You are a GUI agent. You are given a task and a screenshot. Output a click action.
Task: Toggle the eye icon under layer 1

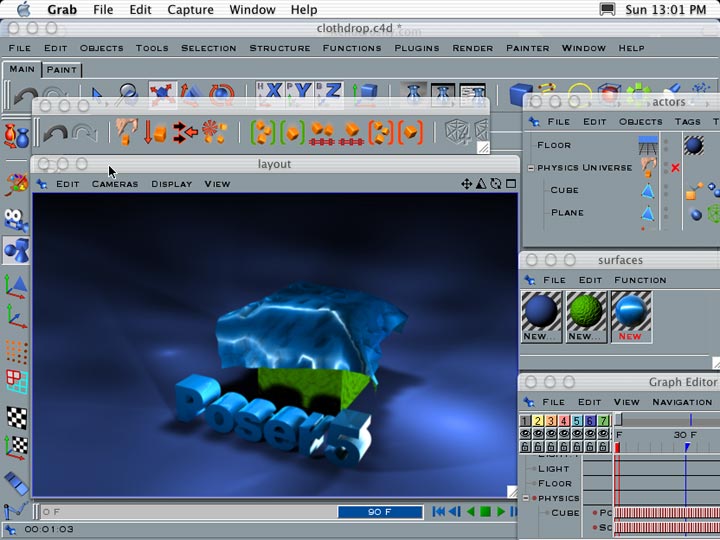click(x=525, y=434)
